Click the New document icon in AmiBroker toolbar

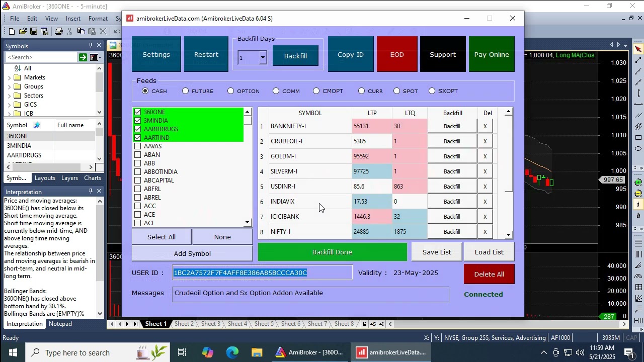point(12,32)
